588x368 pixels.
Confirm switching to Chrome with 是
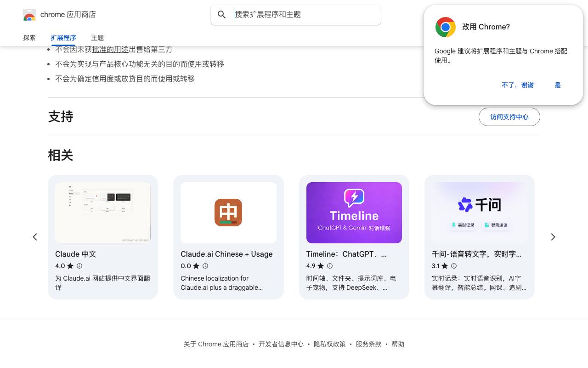(x=558, y=85)
